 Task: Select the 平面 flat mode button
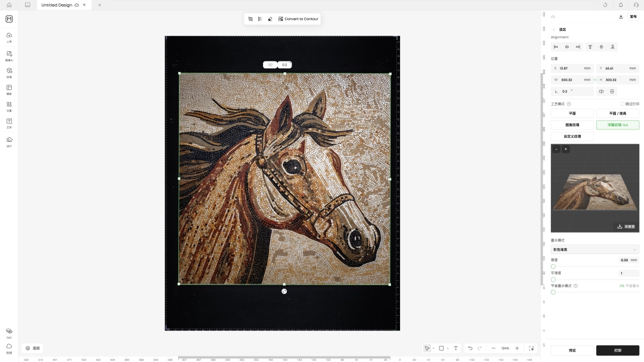(x=572, y=113)
